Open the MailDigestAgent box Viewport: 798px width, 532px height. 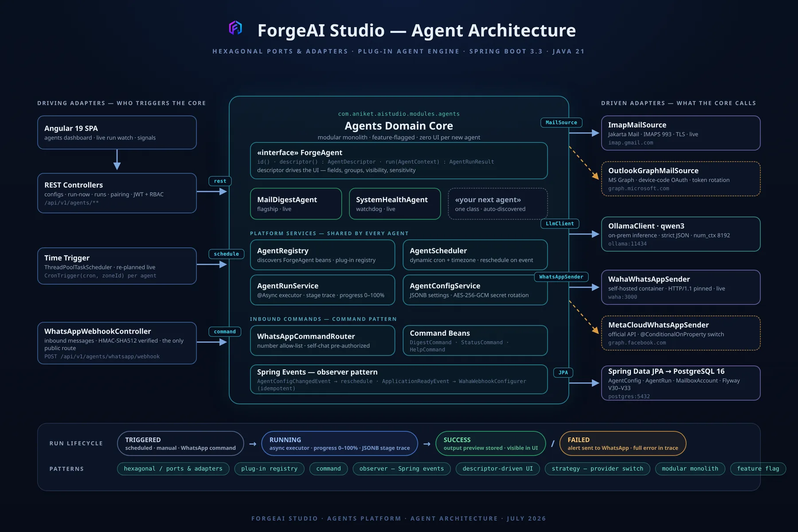296,204
